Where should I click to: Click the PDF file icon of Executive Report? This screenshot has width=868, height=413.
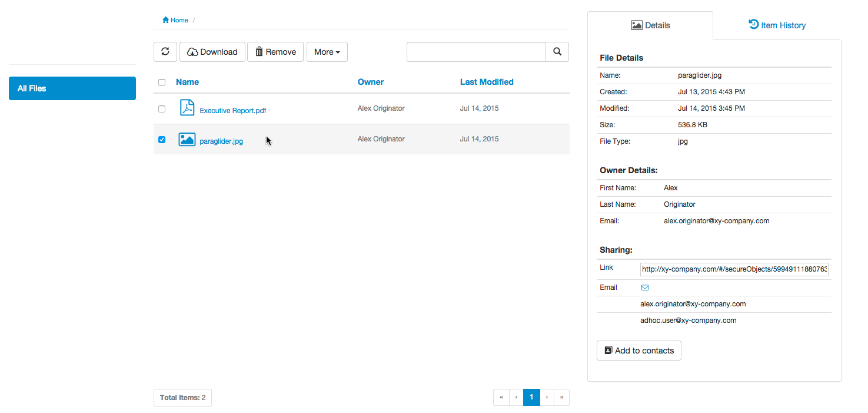click(187, 108)
